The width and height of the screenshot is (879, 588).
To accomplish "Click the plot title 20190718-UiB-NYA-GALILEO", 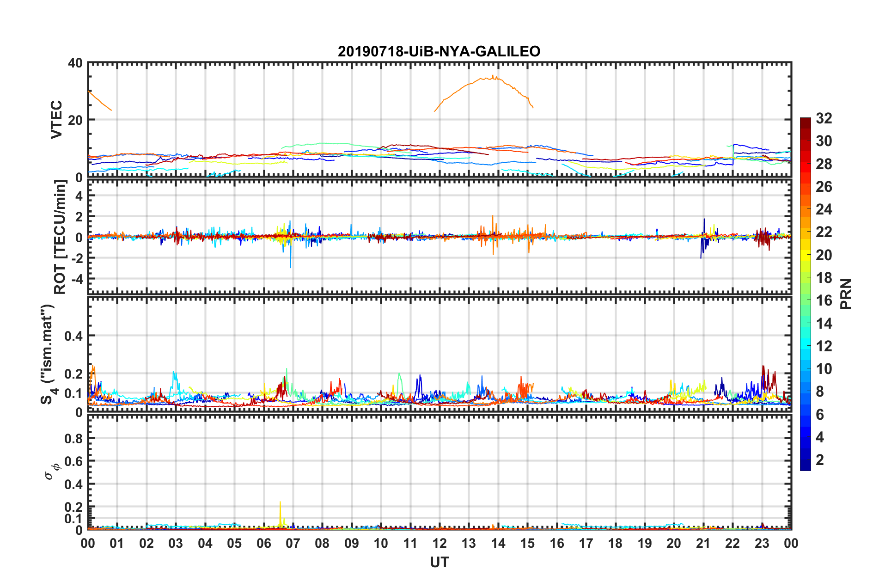I will tap(439, 51).
